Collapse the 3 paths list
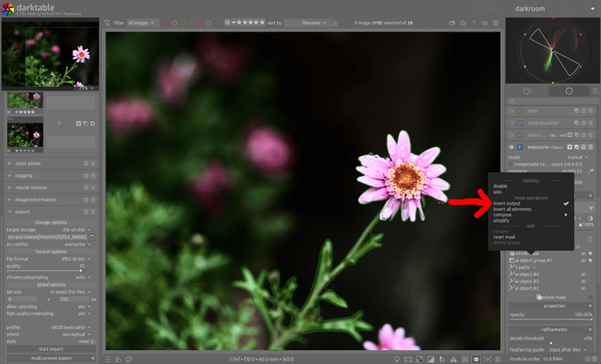 point(535,267)
